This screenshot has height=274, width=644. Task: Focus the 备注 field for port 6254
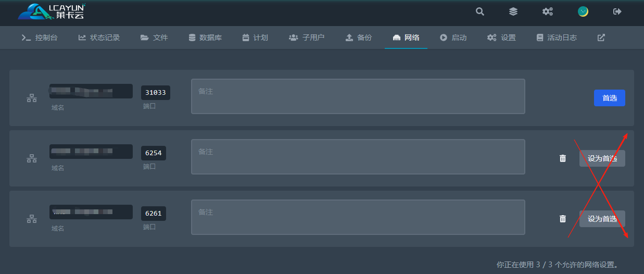pos(358,157)
